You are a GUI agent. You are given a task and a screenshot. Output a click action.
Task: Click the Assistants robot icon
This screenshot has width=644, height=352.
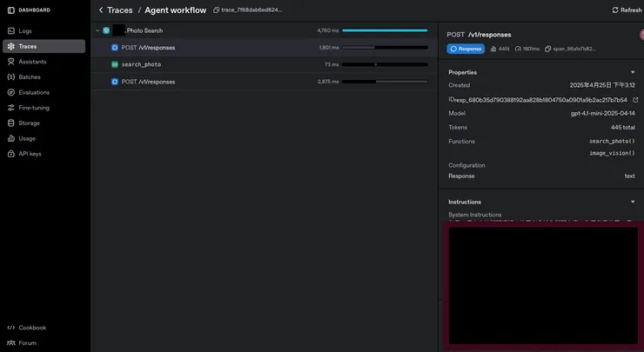11,62
